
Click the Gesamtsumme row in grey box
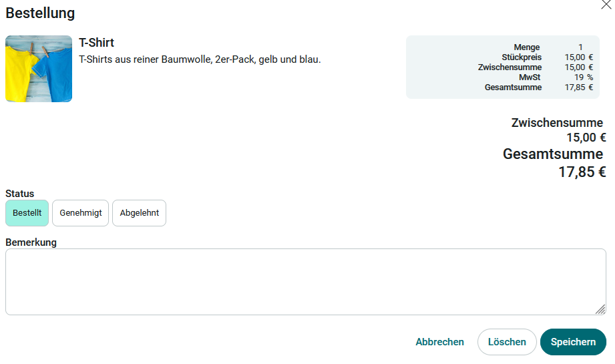tap(539, 87)
